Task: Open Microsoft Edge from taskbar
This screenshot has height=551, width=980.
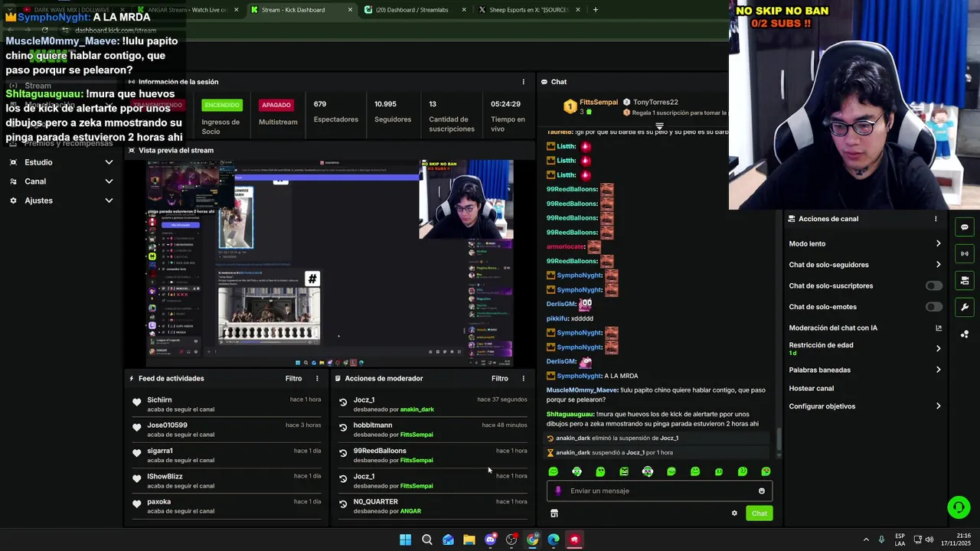Action: tap(554, 540)
